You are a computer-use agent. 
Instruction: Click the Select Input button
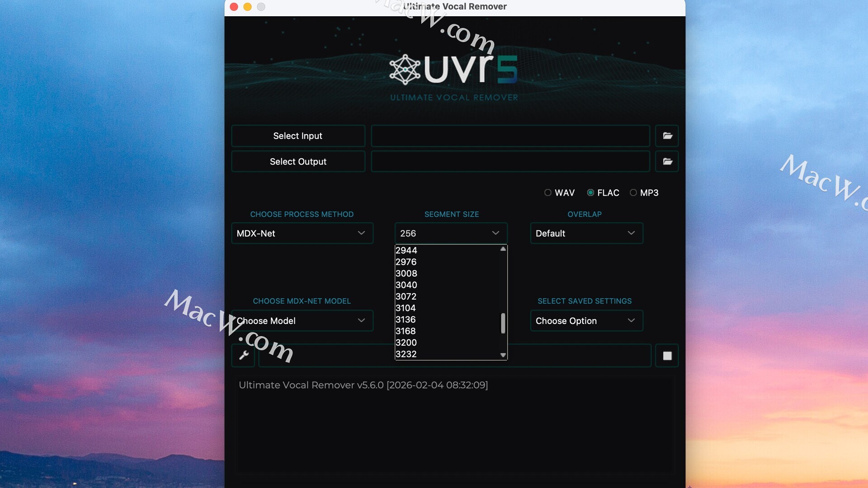point(298,136)
